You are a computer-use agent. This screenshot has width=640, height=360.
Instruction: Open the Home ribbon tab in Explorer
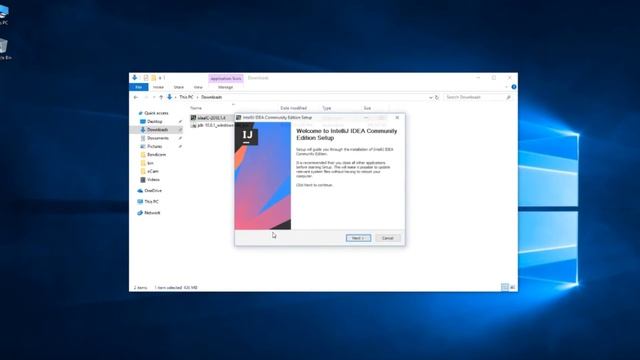[158, 87]
